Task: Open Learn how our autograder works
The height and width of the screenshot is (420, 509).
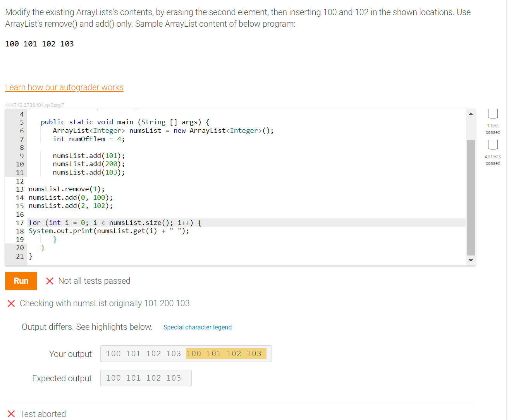Action: click(64, 87)
